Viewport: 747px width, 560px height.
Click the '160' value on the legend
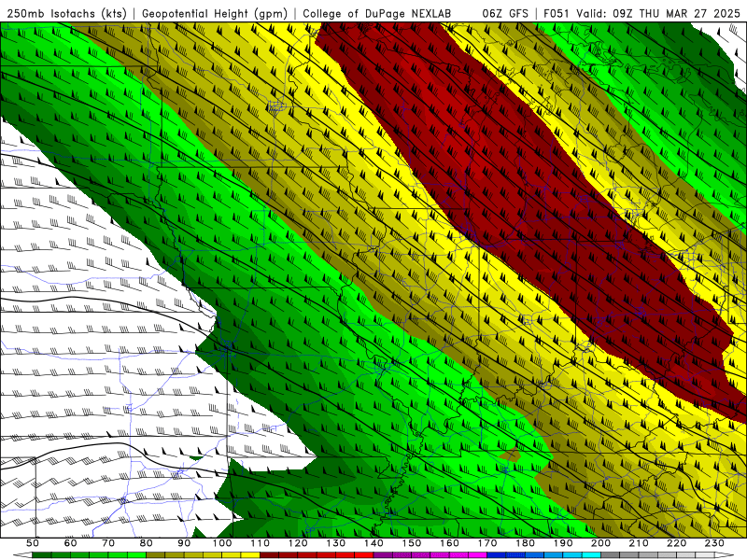[450, 543]
